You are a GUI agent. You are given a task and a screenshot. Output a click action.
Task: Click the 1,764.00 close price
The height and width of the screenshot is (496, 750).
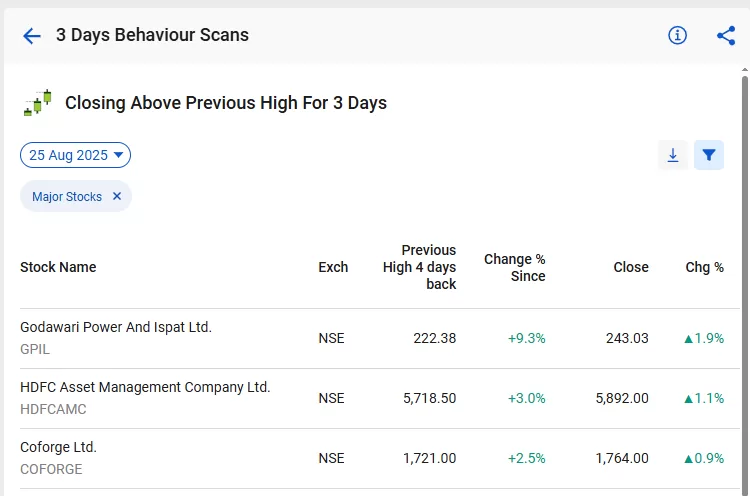pos(622,458)
